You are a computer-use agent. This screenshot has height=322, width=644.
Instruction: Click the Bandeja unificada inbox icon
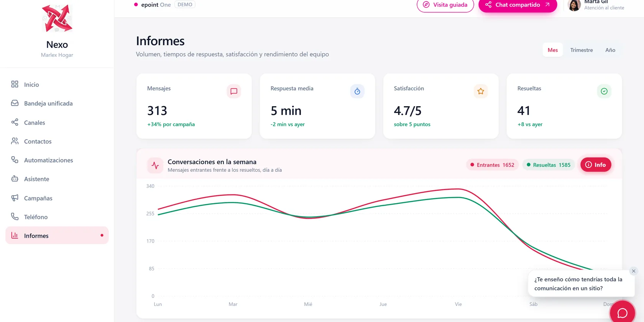[15, 103]
